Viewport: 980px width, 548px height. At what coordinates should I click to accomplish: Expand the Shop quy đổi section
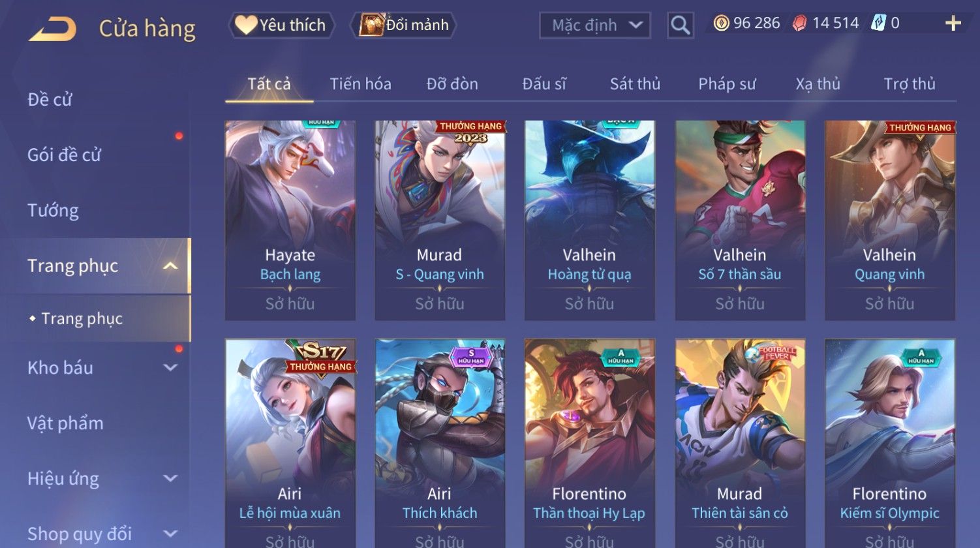[x=170, y=533]
